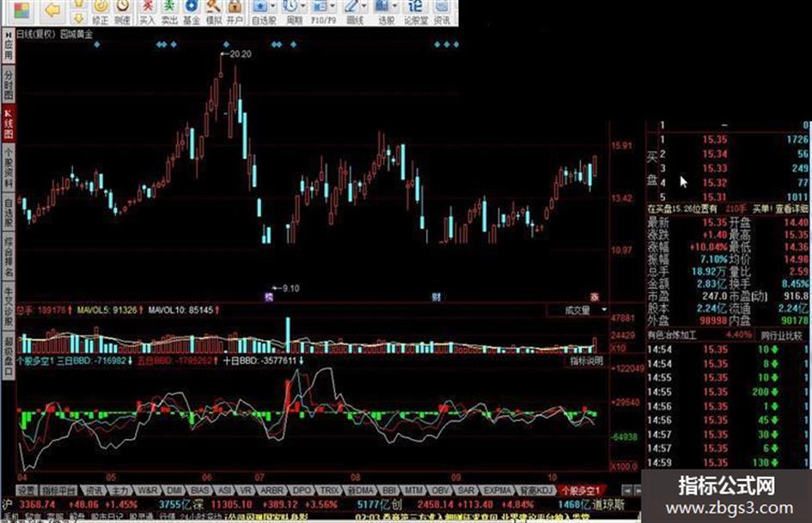Open 综合排名 sidebar tab
The width and height of the screenshot is (812, 523).
pos(9,257)
